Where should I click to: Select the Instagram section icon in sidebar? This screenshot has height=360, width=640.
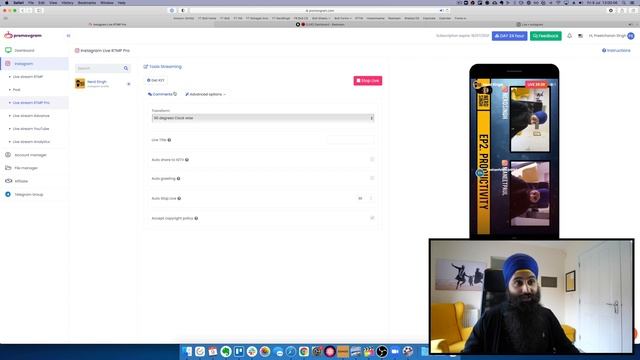pyautogui.click(x=8, y=64)
